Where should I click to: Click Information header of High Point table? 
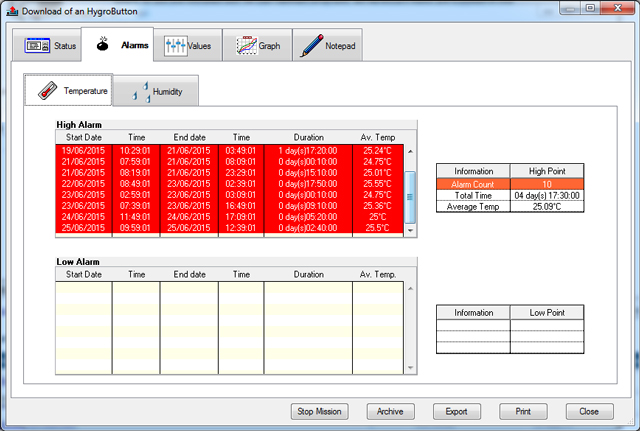(x=473, y=171)
